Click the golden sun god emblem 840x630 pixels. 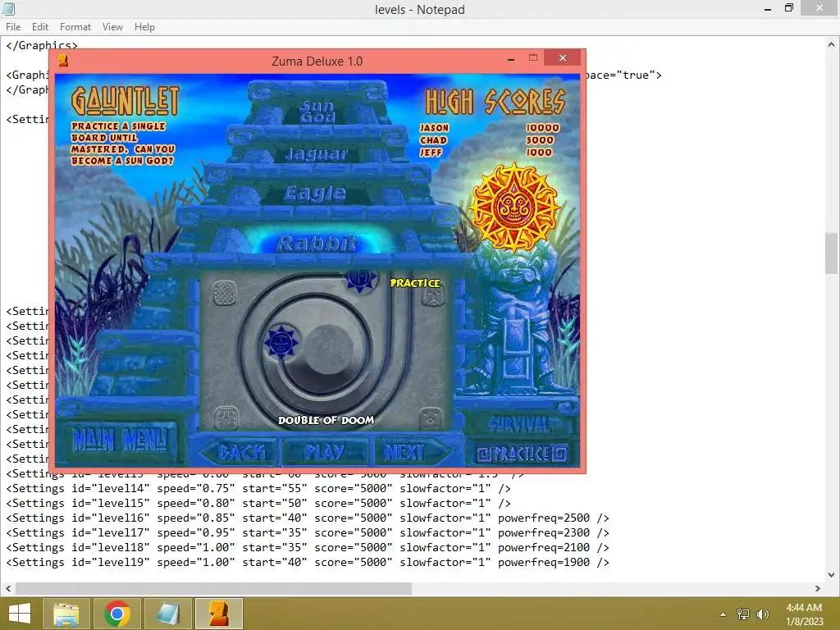click(x=514, y=207)
